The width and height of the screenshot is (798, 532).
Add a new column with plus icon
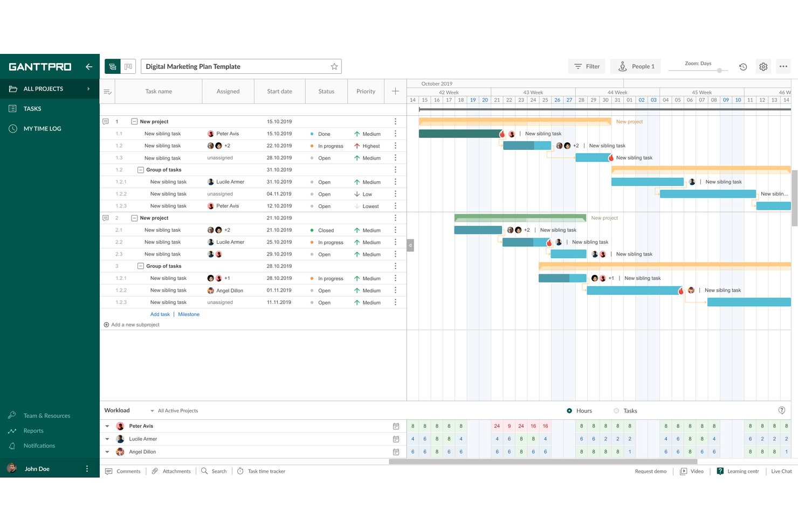[395, 91]
